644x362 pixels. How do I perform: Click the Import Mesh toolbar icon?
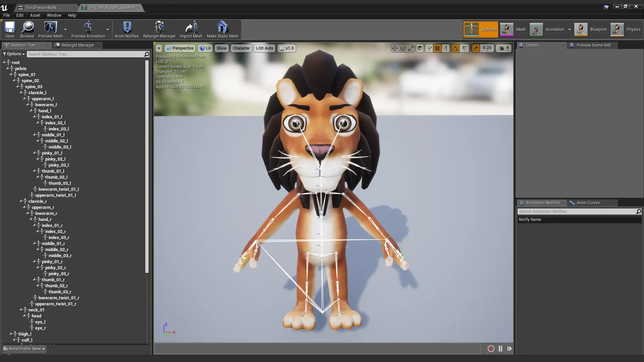191,29
